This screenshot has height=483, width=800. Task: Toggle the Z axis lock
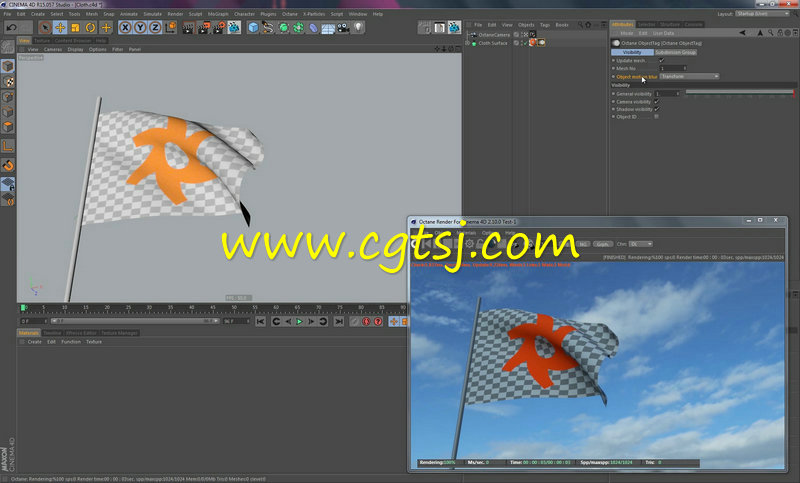coord(155,28)
